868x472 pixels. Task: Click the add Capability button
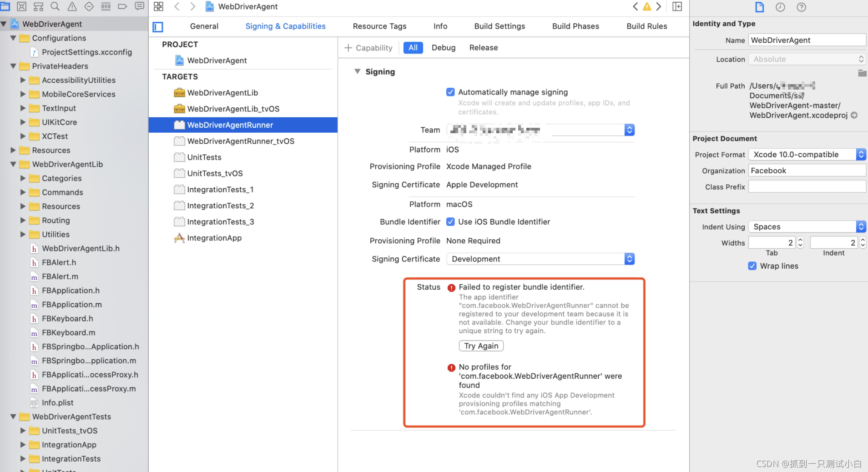[368, 48]
